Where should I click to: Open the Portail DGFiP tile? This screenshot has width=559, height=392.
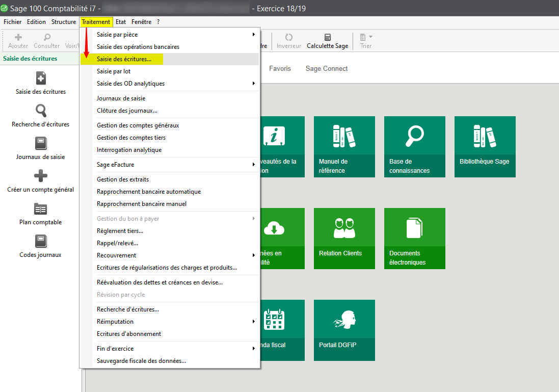pos(344,330)
